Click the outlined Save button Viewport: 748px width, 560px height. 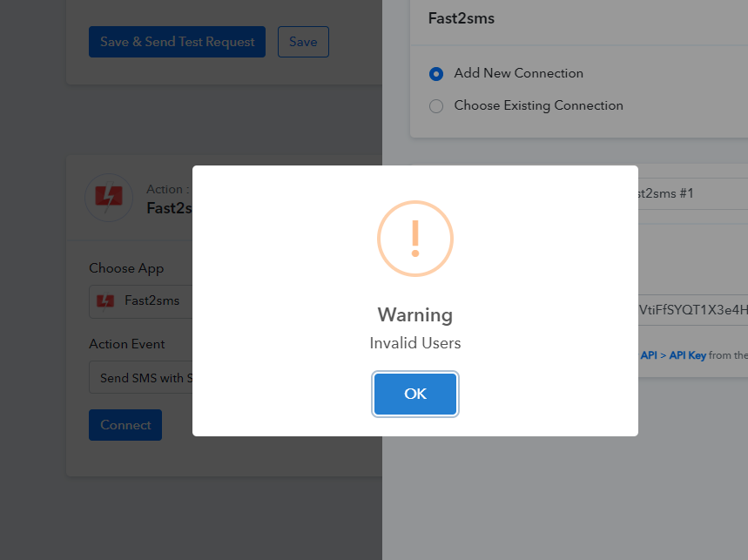303,42
